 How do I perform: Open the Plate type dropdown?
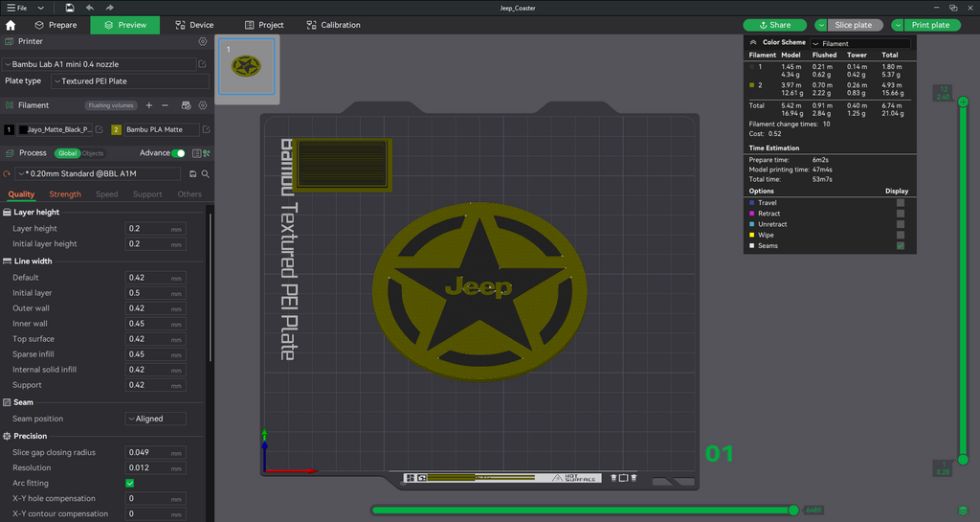[x=130, y=81]
